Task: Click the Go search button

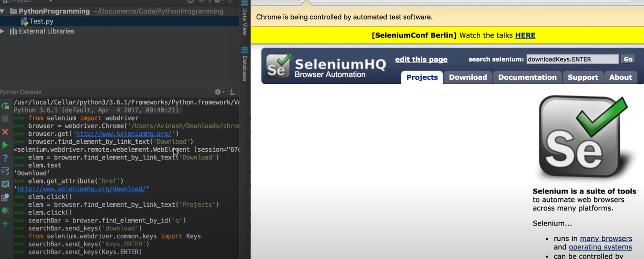Action: point(628,59)
